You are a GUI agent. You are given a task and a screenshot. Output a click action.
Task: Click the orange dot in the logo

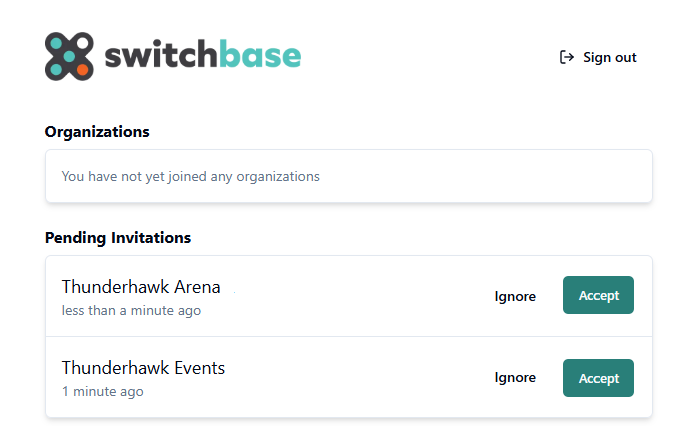[83, 70]
